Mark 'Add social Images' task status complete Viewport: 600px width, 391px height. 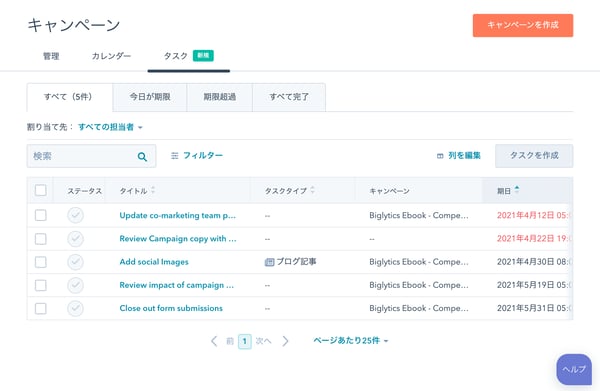tap(75, 262)
